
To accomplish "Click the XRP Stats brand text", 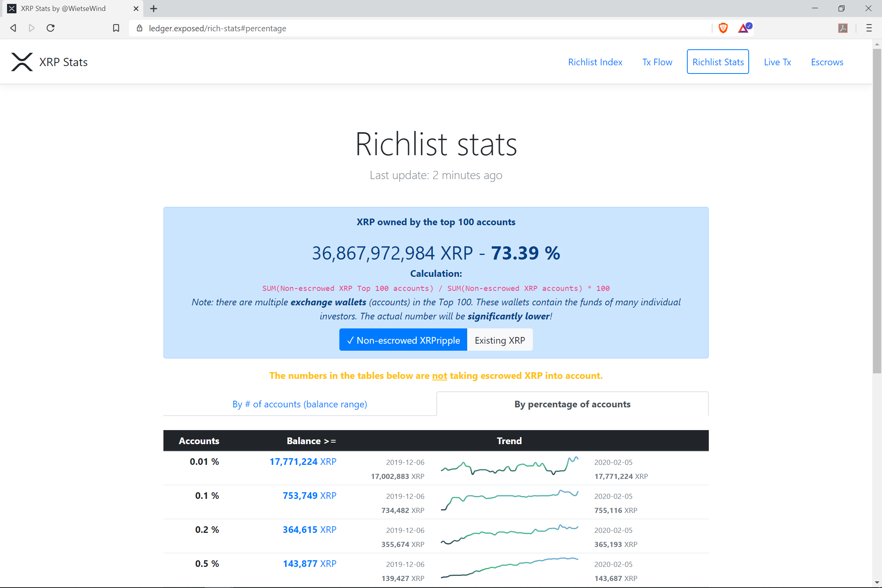I will point(63,62).
